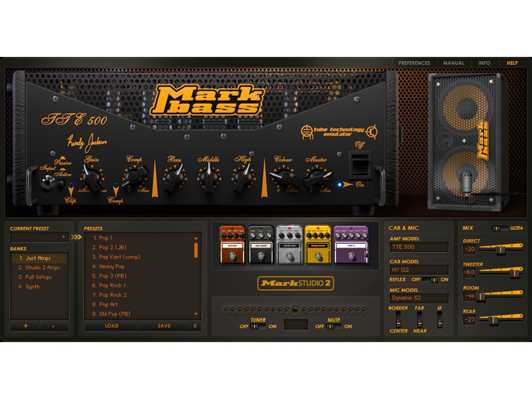This screenshot has height=399, width=532.
Task: Click the LOAD preset button
Action: click(111, 326)
